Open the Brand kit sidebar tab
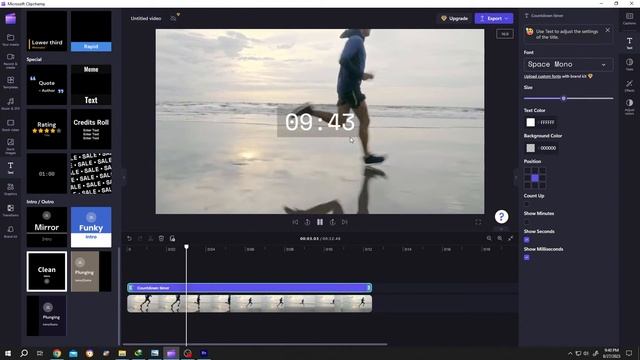640x360 pixels. pos(11,231)
